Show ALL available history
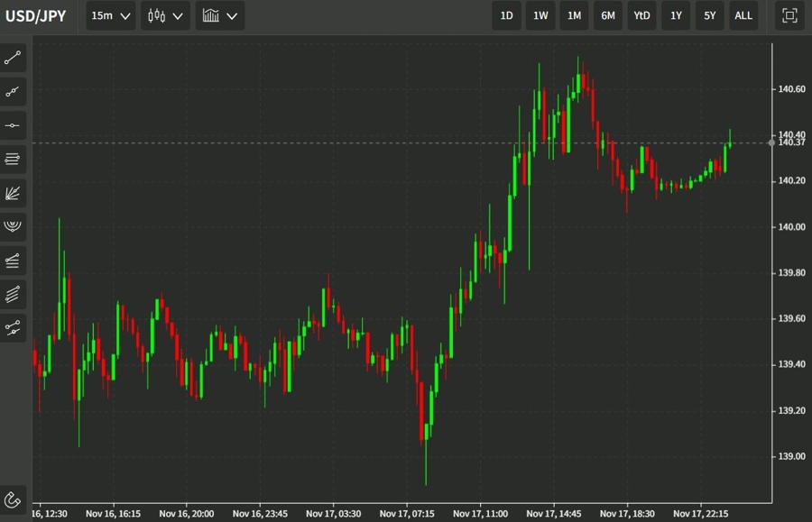The width and height of the screenshot is (812, 522). (x=743, y=15)
